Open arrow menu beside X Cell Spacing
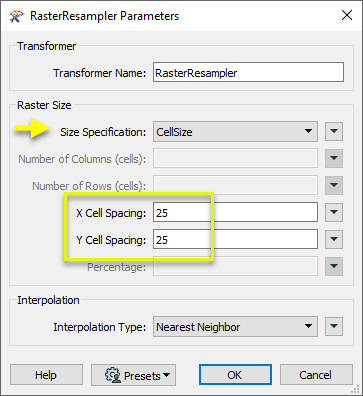 334,212
